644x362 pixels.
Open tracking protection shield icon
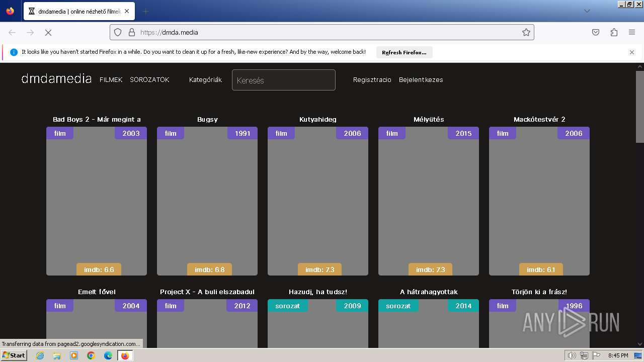pyautogui.click(x=118, y=32)
